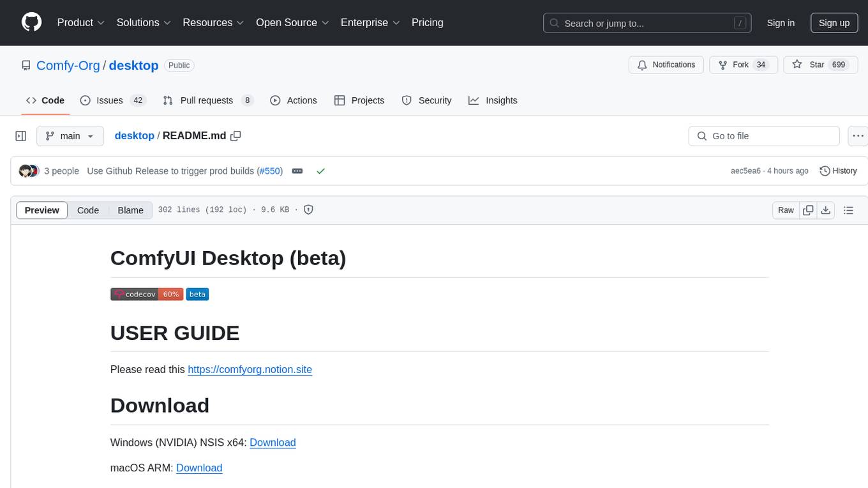Expand the Product menu
Screen dimensions: 868x488
(x=81, y=22)
